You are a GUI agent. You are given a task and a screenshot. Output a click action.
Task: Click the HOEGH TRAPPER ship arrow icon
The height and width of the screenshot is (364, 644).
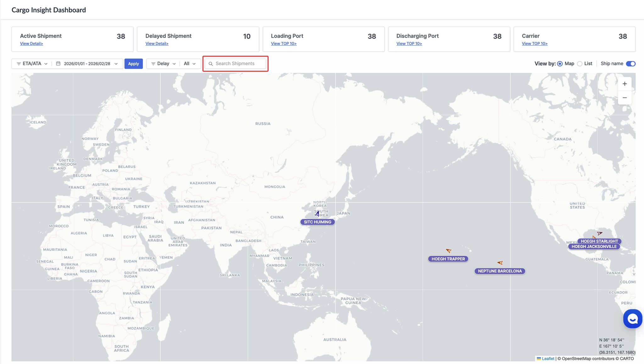[449, 251]
